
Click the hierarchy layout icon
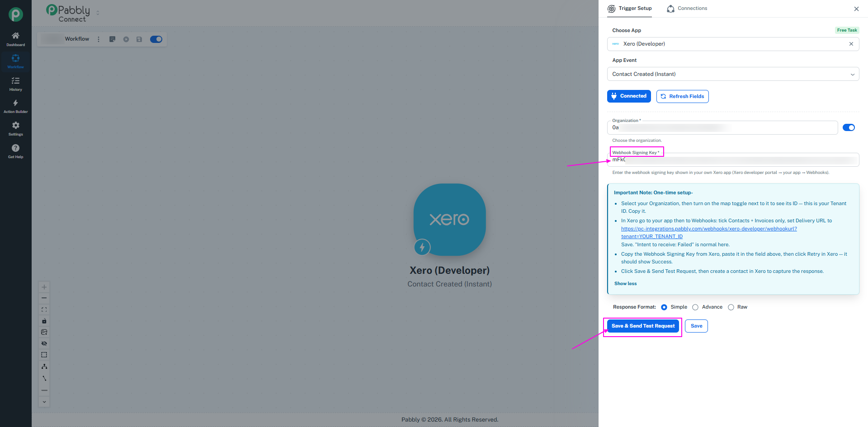click(44, 366)
